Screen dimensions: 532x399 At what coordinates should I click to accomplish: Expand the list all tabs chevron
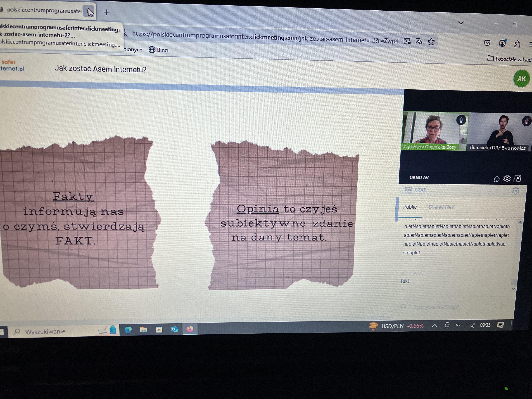[461, 23]
